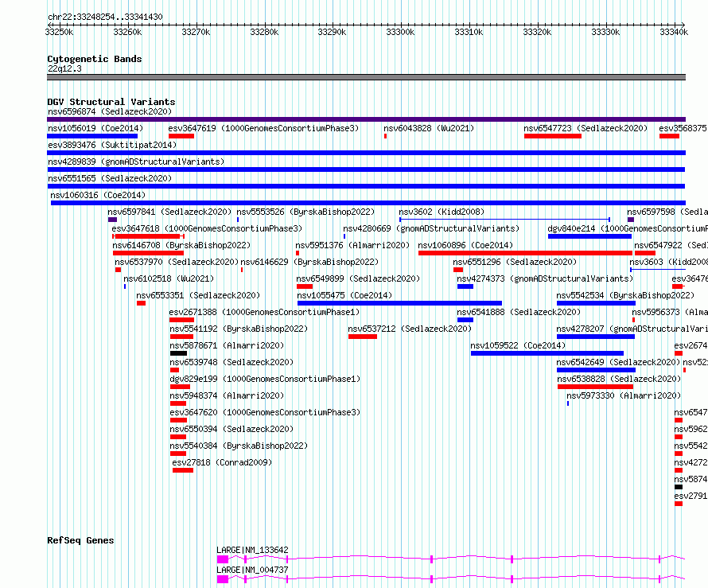Click the 22q12.3 band label

[x=65, y=68]
